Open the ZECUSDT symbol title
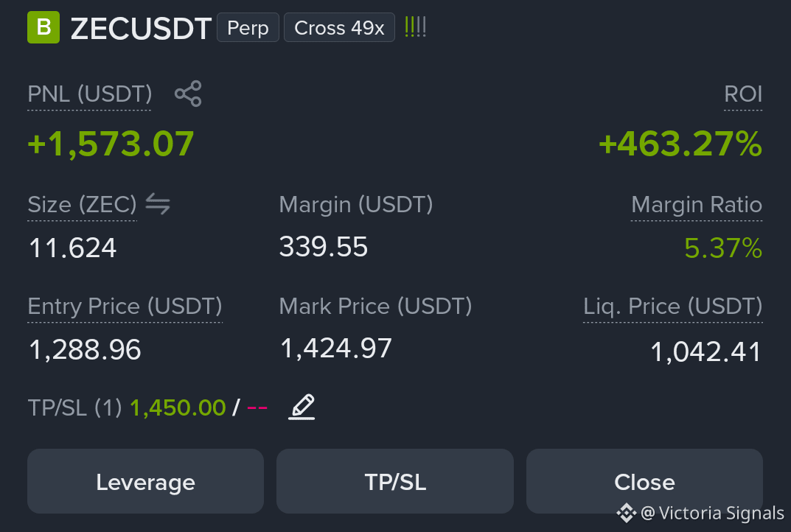The height and width of the screenshot is (532, 791). click(x=141, y=28)
